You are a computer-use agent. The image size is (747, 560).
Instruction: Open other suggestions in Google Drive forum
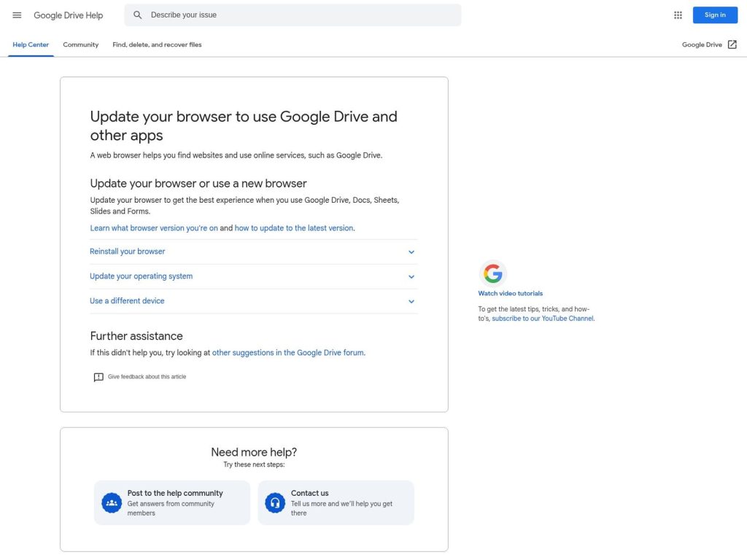click(x=287, y=353)
